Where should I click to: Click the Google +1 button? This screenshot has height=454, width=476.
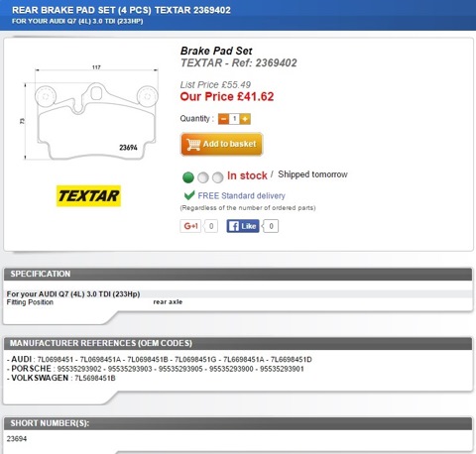point(190,226)
